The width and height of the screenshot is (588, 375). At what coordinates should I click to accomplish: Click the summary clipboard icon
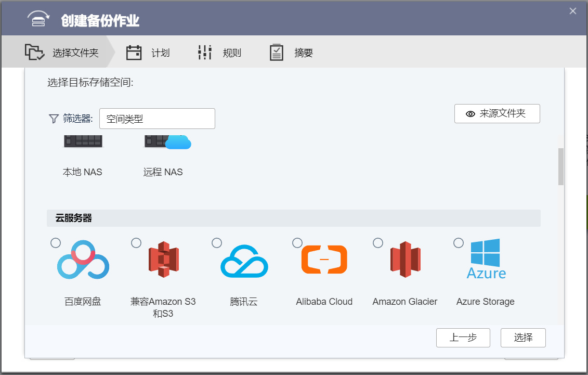tap(277, 53)
